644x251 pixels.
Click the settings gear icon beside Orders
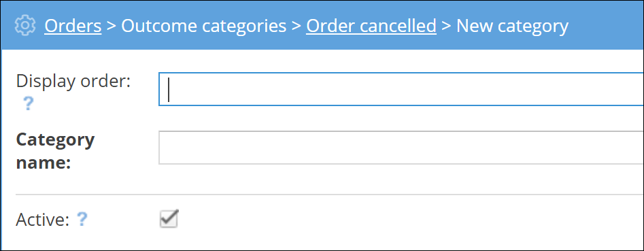(x=25, y=25)
